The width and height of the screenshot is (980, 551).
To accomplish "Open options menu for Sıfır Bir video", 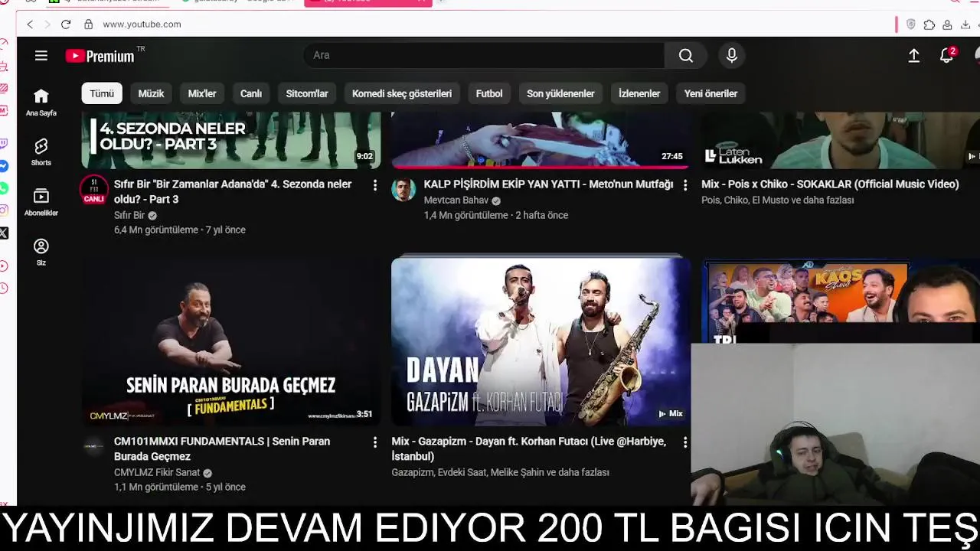I will (x=374, y=185).
